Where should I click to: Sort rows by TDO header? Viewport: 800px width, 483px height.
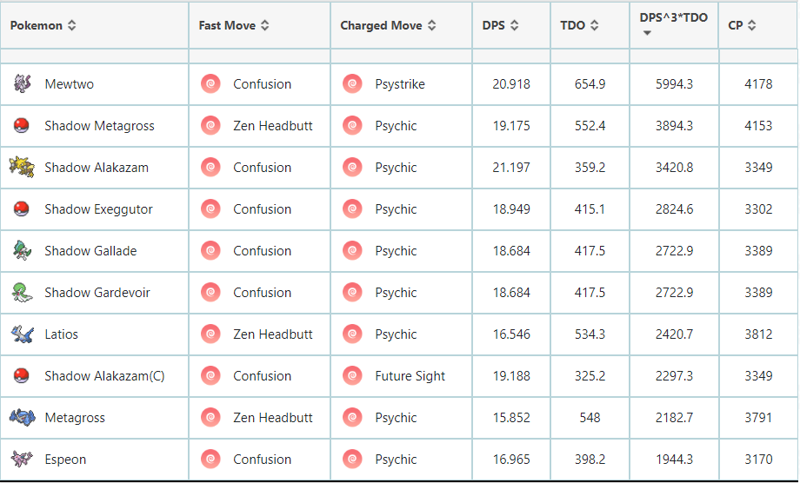tap(580, 25)
